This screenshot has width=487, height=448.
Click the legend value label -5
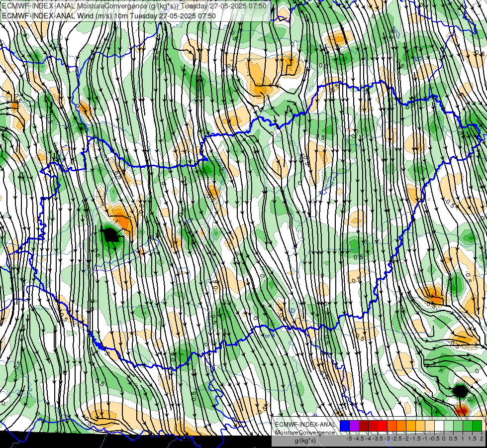[x=349, y=439]
